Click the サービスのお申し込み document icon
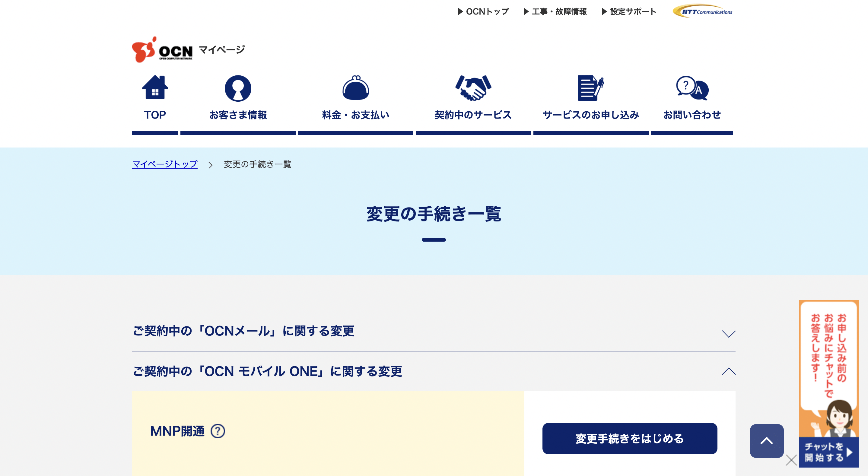Viewport: 868px width, 476px height. (590, 88)
